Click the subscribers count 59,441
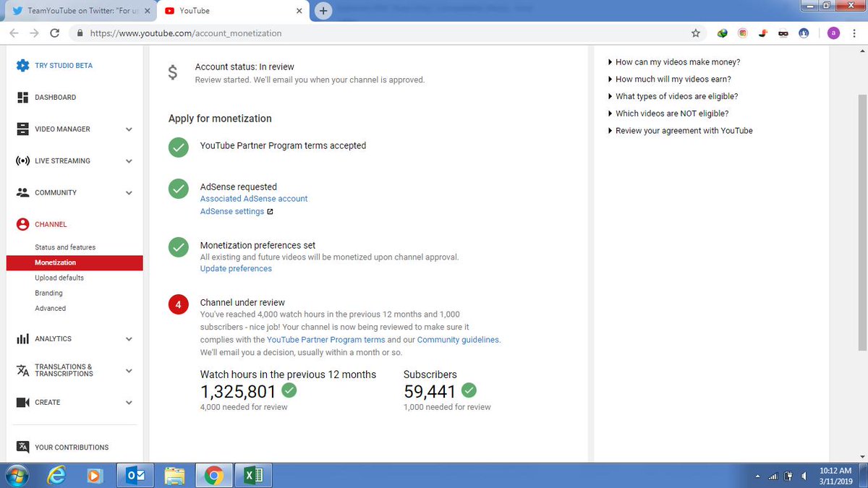The height and width of the screenshot is (488, 868). click(430, 392)
